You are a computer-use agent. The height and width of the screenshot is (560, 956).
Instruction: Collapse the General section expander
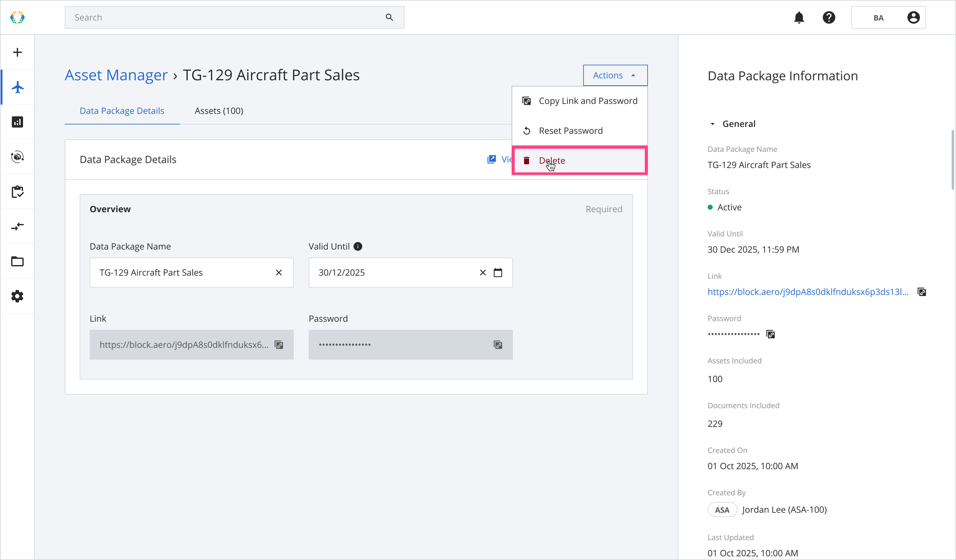[712, 124]
